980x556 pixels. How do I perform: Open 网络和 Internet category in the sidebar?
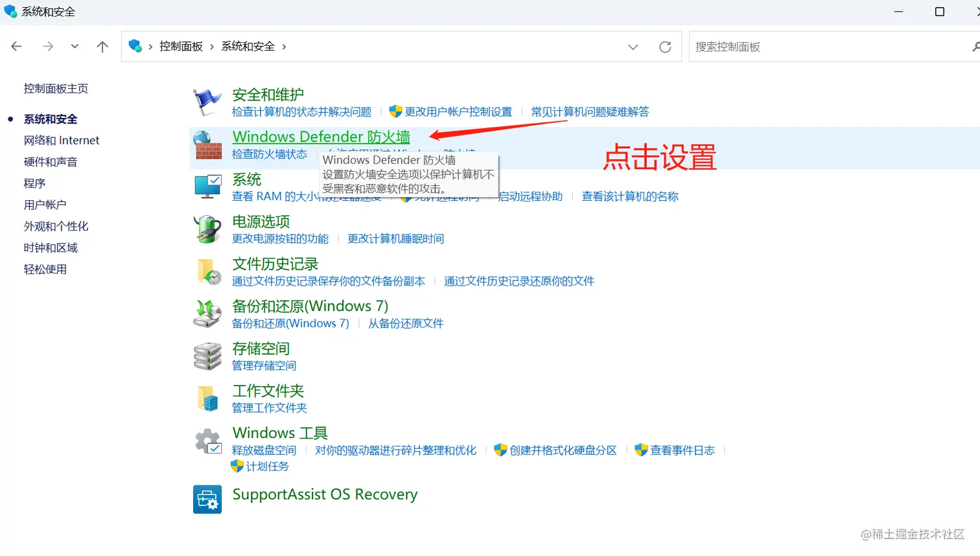pyautogui.click(x=62, y=141)
